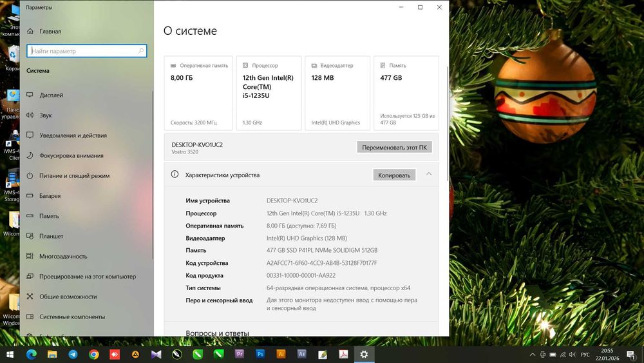Show hidden tray icons with the chevron
The image size is (644, 363).
(x=533, y=355)
